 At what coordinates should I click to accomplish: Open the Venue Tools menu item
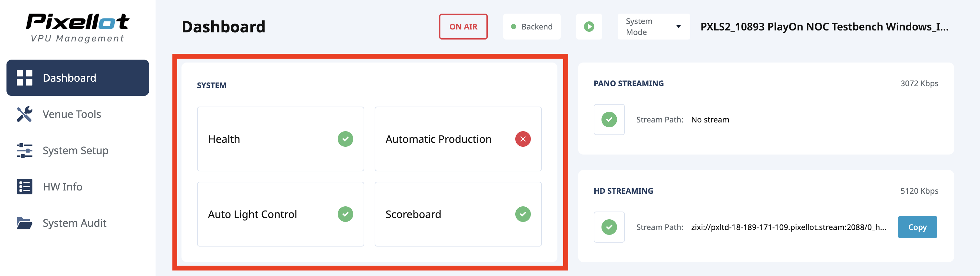(x=72, y=114)
